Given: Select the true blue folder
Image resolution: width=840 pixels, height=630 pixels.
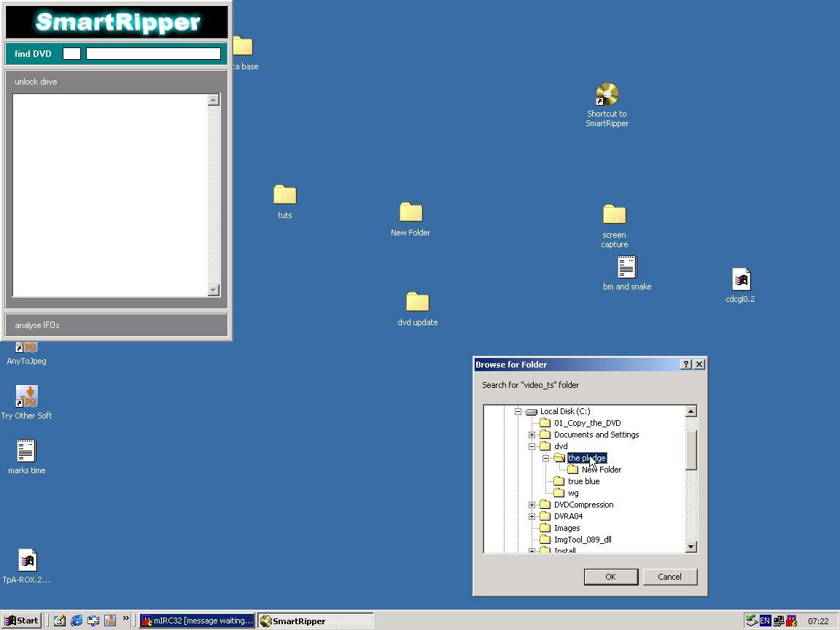Looking at the screenshot, I should (x=583, y=481).
